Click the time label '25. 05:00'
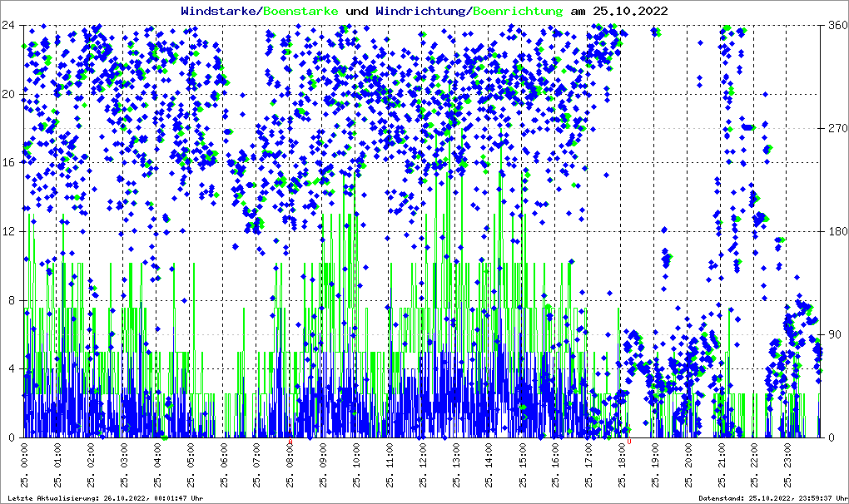 [191, 465]
